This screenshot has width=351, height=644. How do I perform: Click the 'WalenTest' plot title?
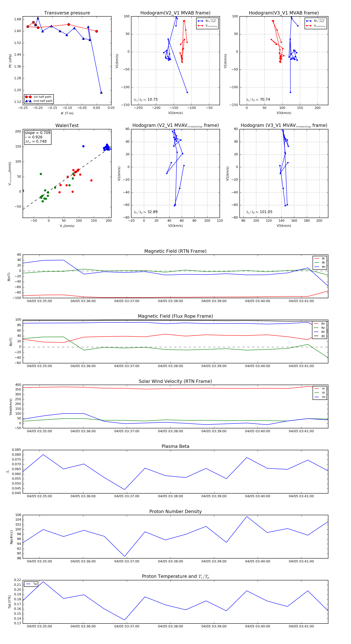pos(67,125)
